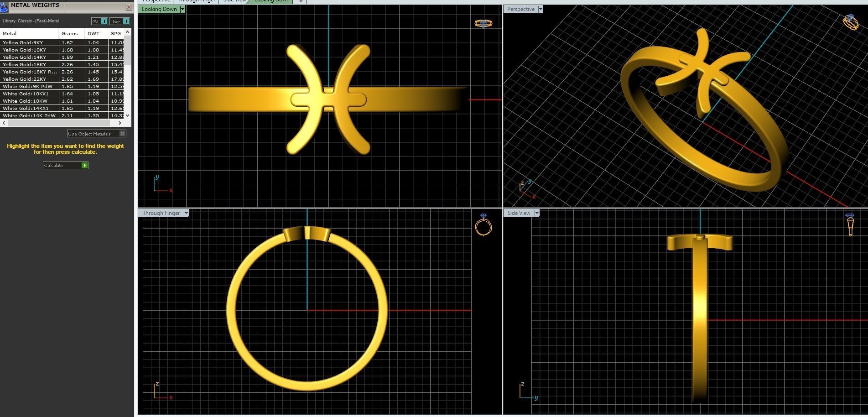Sort table by Metal column header
The image size is (868, 417).
[x=29, y=33]
